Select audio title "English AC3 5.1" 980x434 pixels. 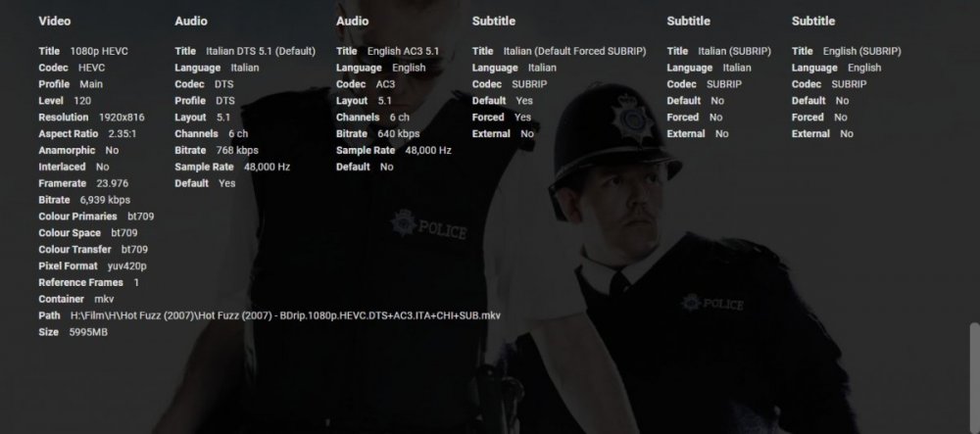tap(403, 51)
